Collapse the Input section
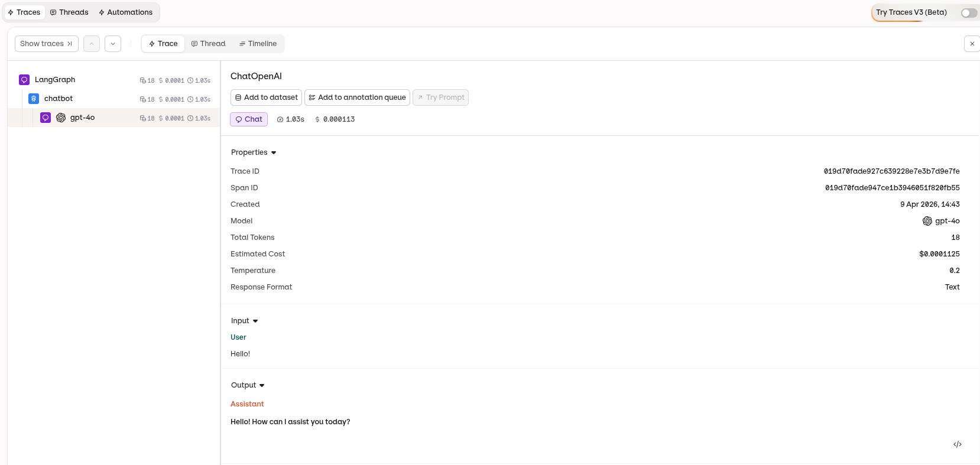This screenshot has width=980, height=465. [x=244, y=321]
